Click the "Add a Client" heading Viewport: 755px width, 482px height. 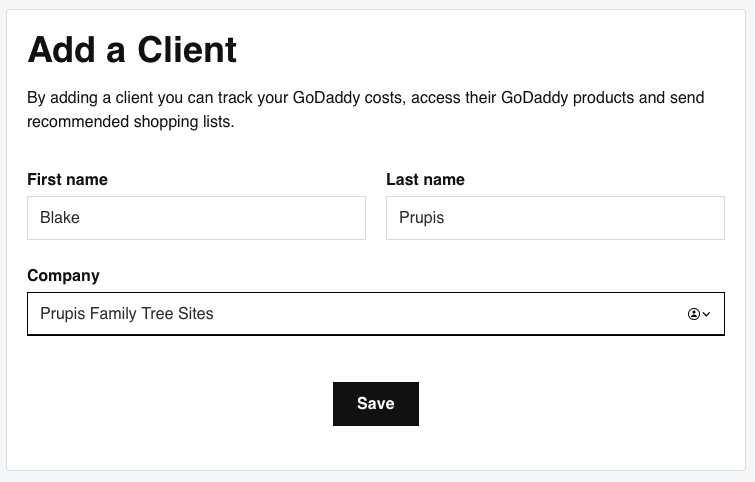coord(132,50)
